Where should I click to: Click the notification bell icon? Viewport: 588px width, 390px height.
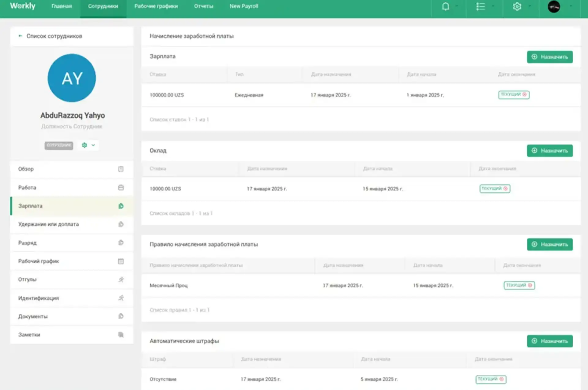pos(446,7)
